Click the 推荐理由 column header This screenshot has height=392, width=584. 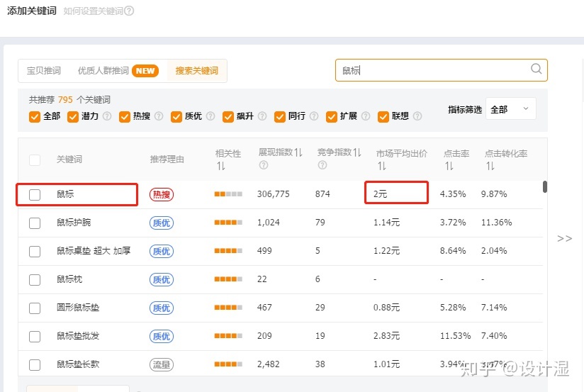tap(167, 159)
